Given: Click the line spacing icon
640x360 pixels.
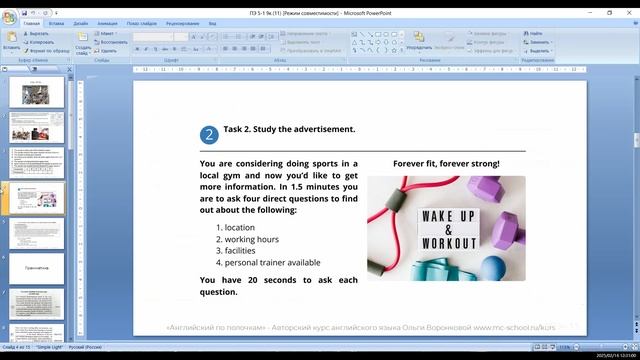Looking at the screenshot, I should [x=272, y=37].
